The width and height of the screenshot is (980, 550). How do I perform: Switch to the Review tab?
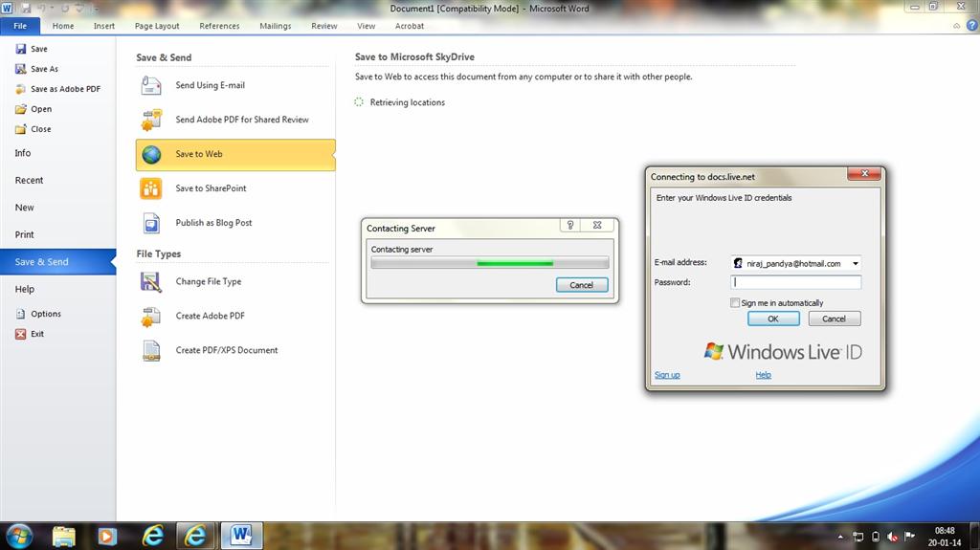pyautogui.click(x=324, y=26)
